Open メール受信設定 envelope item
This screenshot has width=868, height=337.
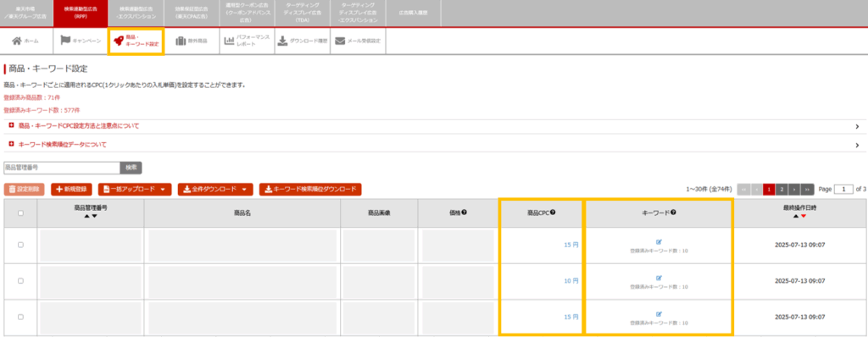tap(358, 41)
